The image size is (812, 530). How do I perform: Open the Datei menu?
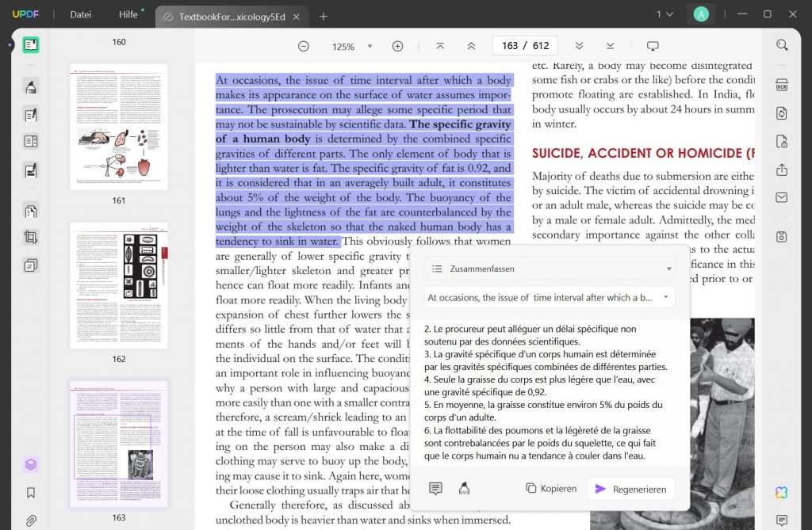click(x=81, y=14)
